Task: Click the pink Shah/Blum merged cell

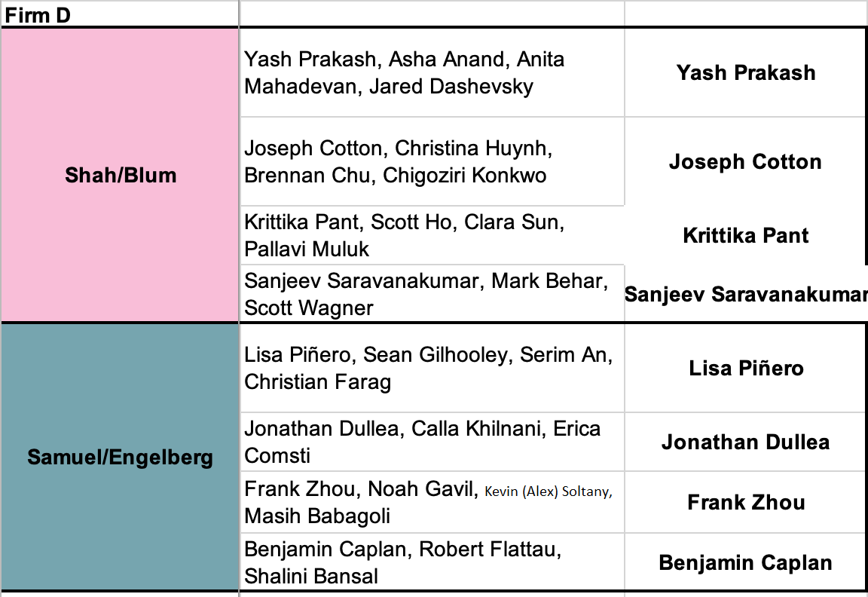Action: click(120, 175)
